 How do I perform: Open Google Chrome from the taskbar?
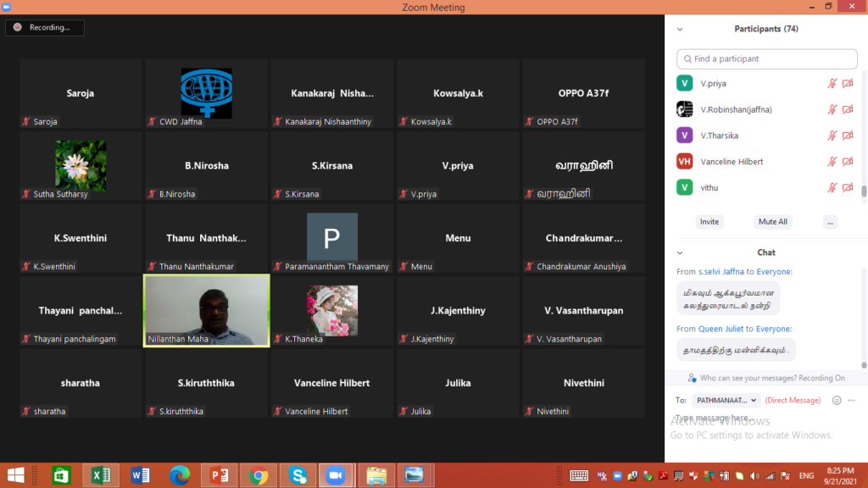click(259, 475)
